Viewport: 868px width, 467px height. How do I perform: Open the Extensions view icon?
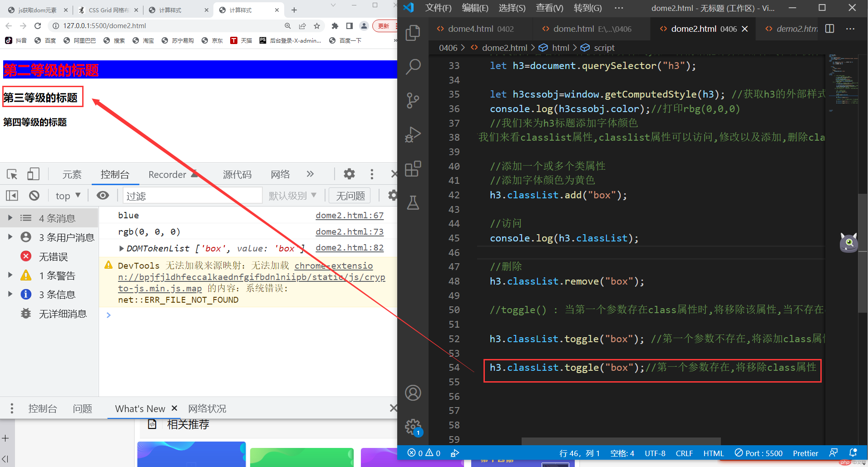(x=413, y=169)
